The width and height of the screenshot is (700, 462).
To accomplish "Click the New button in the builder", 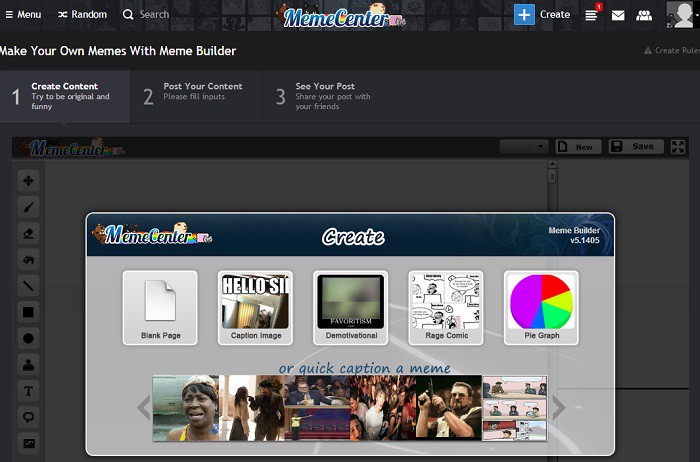I will point(576,147).
